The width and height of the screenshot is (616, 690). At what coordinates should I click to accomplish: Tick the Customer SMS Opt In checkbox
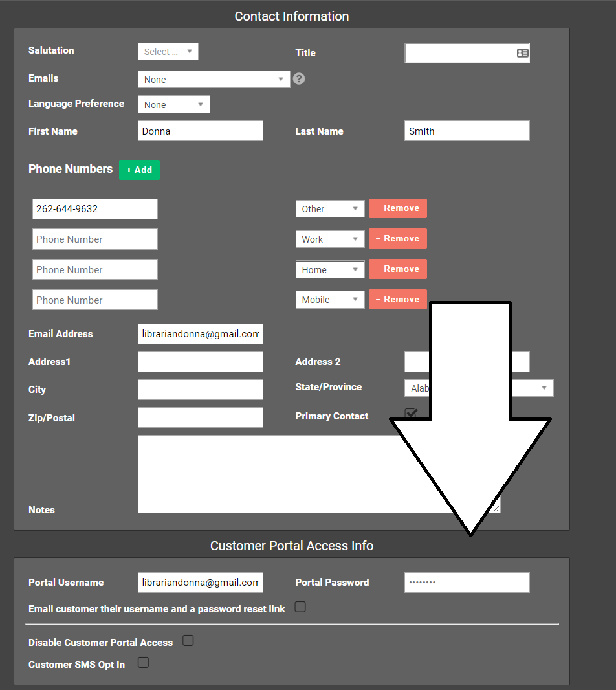click(143, 662)
